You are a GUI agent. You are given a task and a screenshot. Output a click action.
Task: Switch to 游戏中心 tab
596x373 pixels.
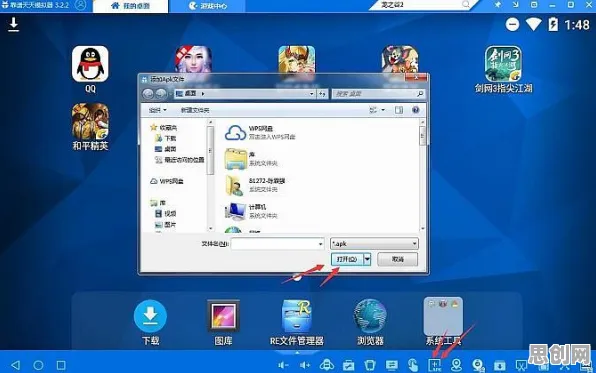click(208, 6)
